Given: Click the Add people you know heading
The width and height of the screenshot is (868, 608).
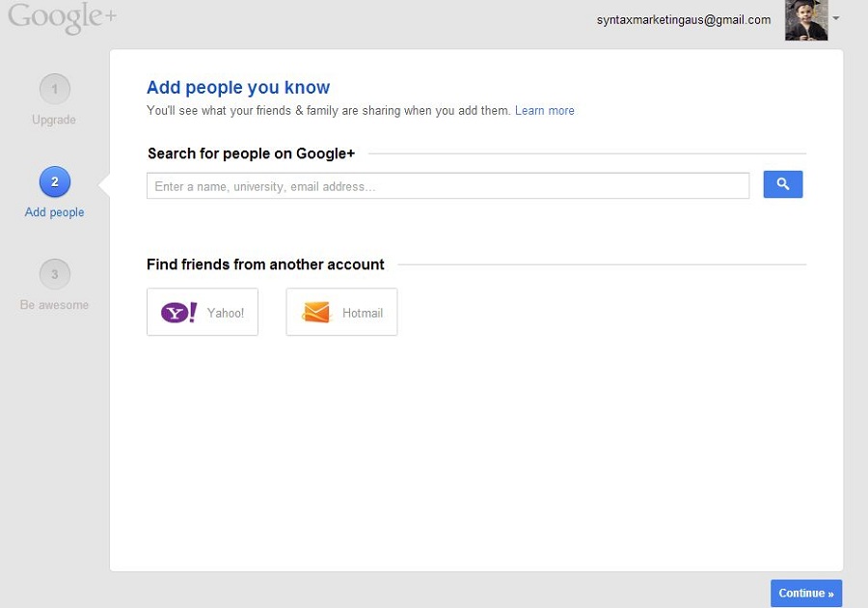Looking at the screenshot, I should (x=238, y=88).
